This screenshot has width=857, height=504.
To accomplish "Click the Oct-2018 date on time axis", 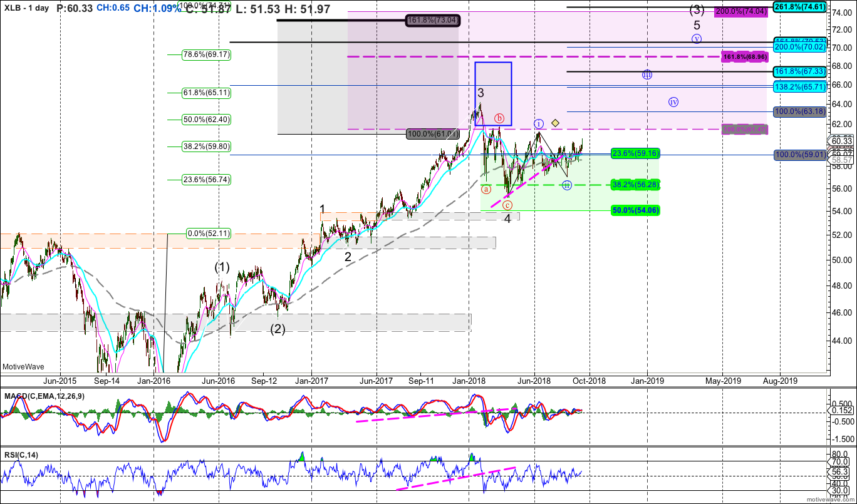I will click(x=588, y=380).
